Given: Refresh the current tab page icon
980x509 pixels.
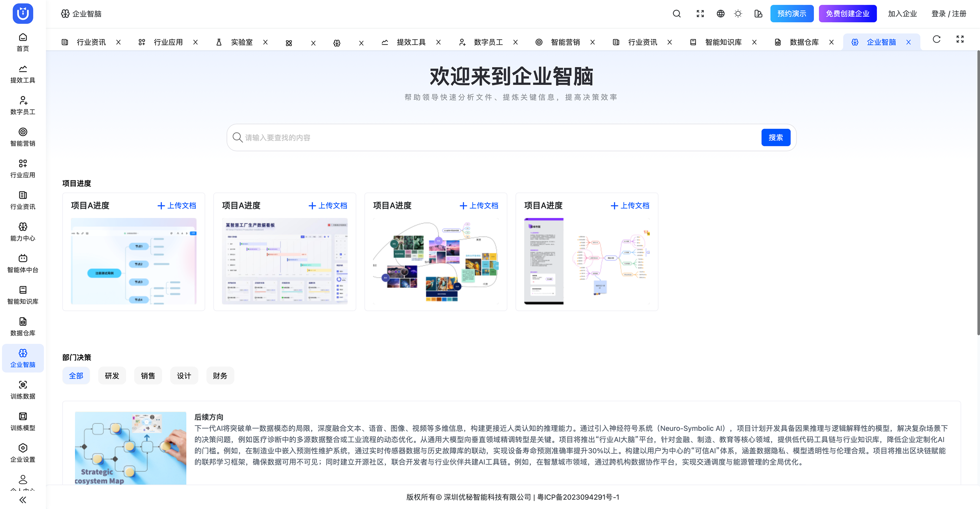Looking at the screenshot, I should (x=936, y=39).
